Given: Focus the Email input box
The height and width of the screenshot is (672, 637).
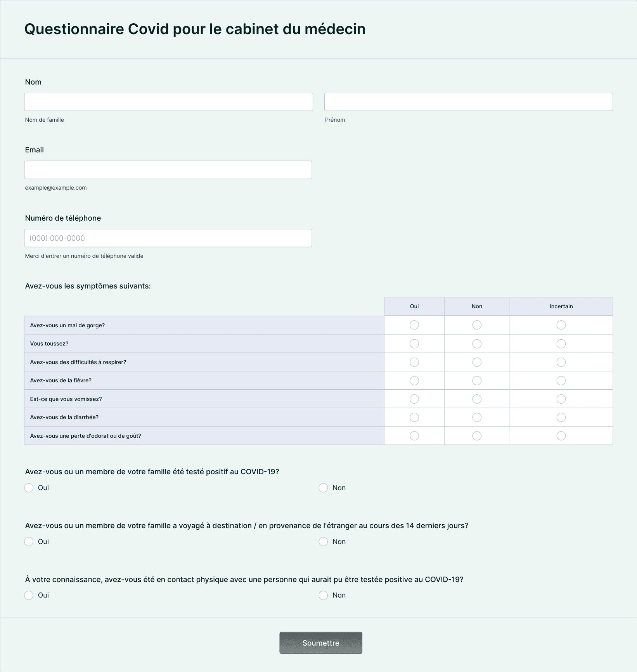Looking at the screenshot, I should (x=168, y=170).
